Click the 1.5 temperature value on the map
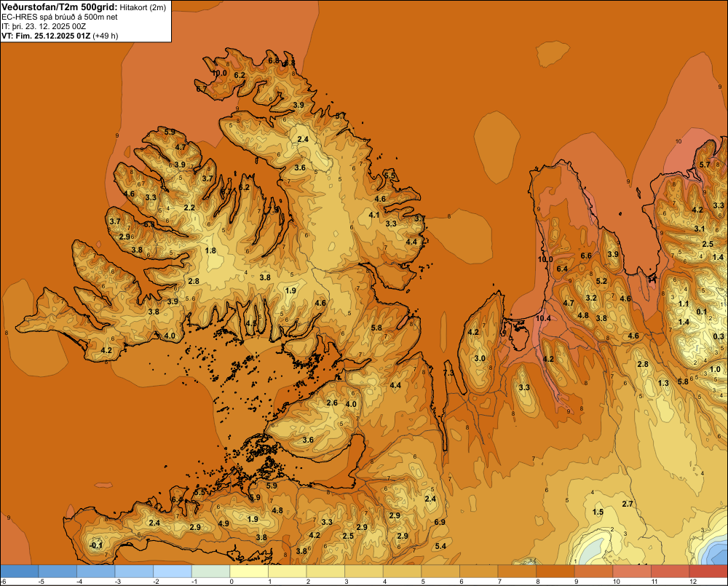The width and height of the screenshot is (728, 586). click(x=598, y=512)
